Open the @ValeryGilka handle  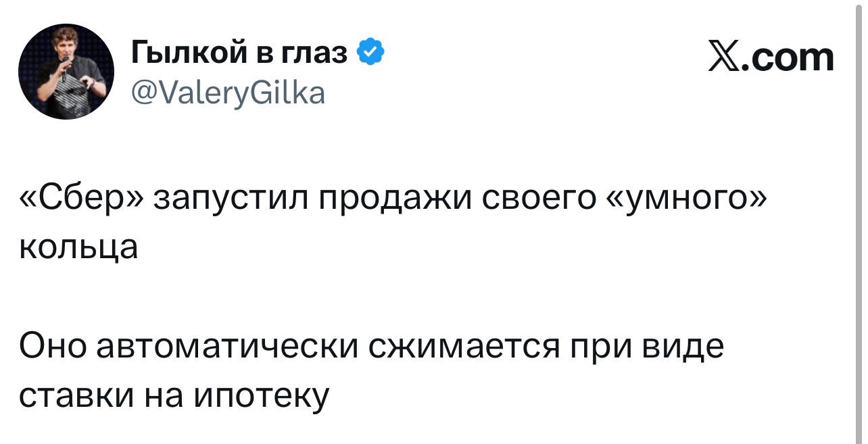pos(228,91)
